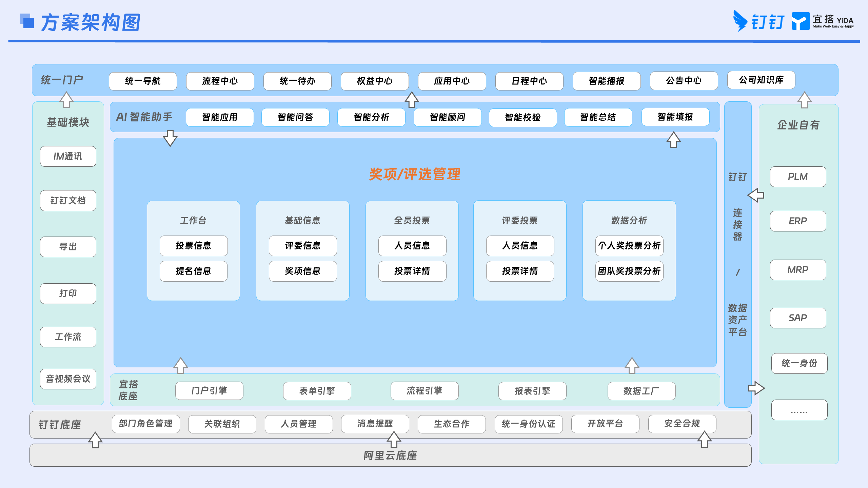Screen dimensions: 868x488
Task: Click the 奖项/评选管理 orange heading
Action: pyautogui.click(x=415, y=175)
